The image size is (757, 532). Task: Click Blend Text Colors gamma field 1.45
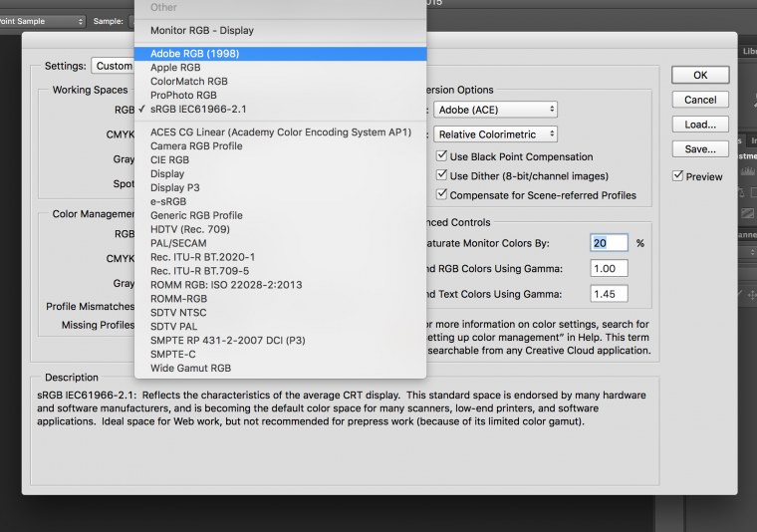coord(609,294)
